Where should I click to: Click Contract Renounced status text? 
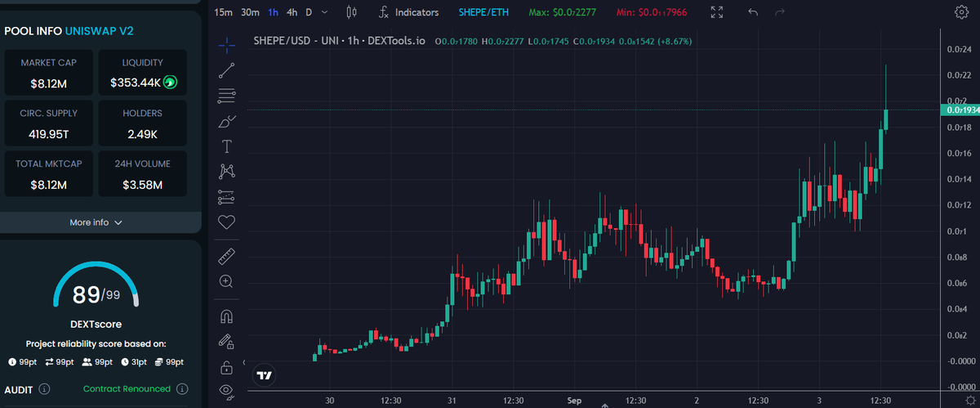127,389
